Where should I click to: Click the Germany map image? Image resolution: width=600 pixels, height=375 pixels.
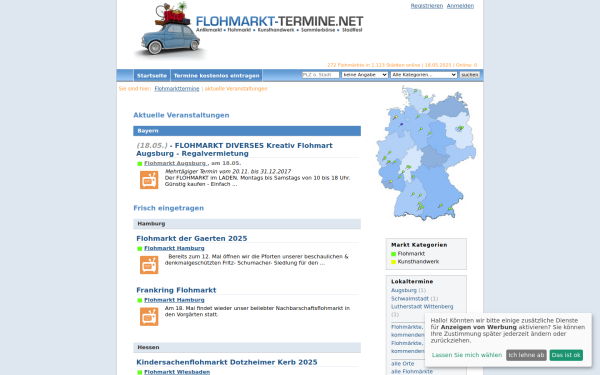(426, 154)
